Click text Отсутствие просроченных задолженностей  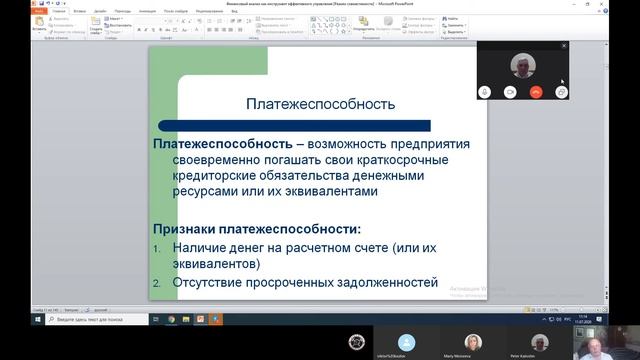(305, 282)
